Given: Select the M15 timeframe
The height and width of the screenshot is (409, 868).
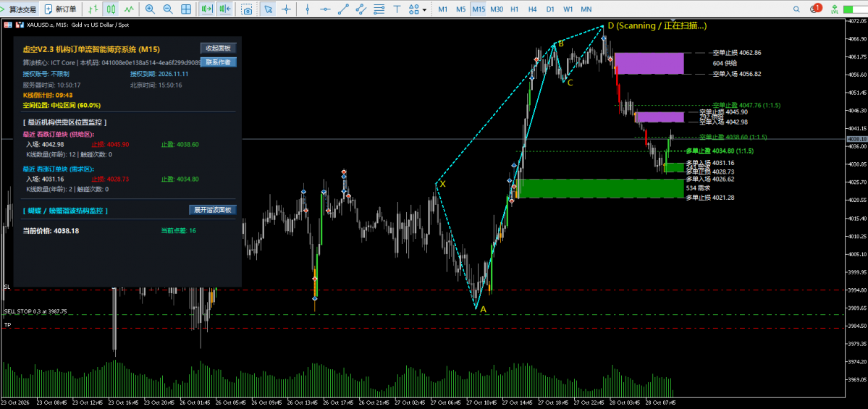Looking at the screenshot, I should coord(479,9).
